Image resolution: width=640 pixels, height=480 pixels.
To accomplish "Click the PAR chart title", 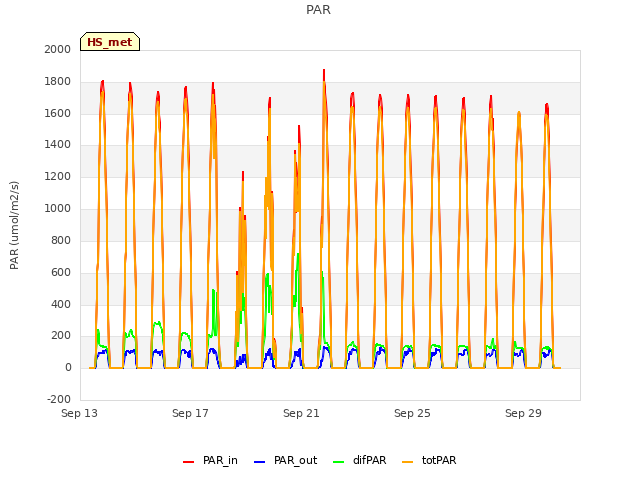I will tap(318, 10).
